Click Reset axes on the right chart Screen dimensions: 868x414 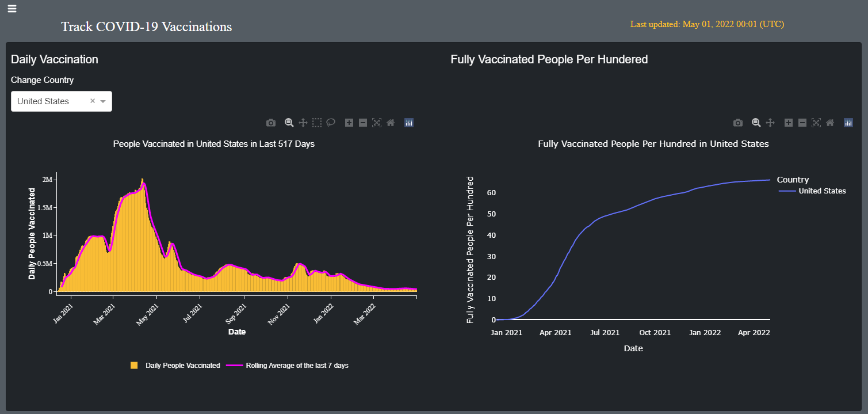(x=829, y=122)
